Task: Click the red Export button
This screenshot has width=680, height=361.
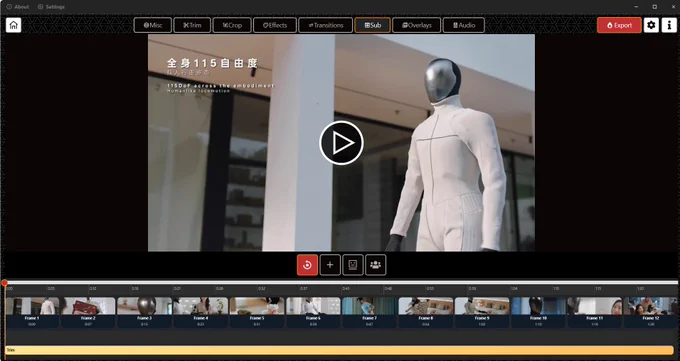Action: pyautogui.click(x=619, y=25)
